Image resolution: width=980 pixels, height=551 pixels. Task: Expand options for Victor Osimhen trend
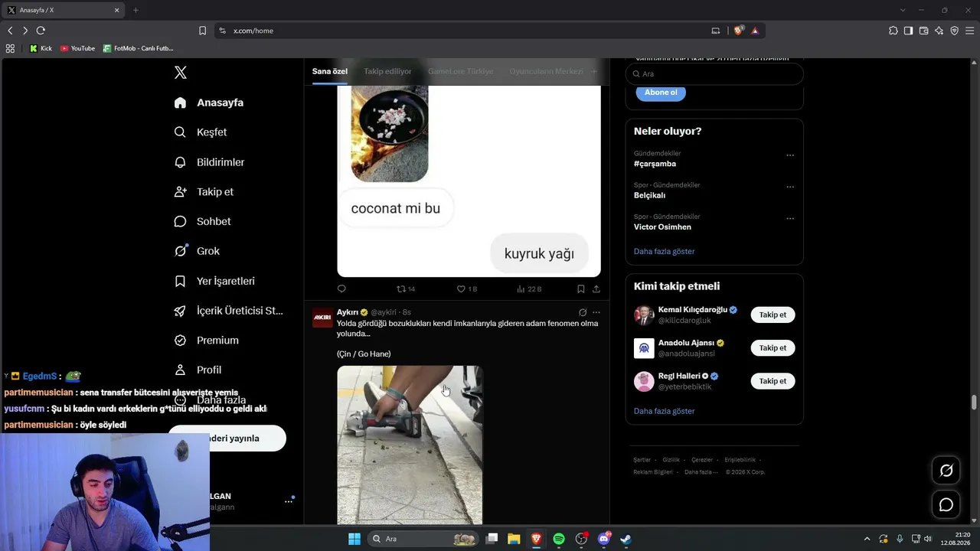[x=790, y=218]
